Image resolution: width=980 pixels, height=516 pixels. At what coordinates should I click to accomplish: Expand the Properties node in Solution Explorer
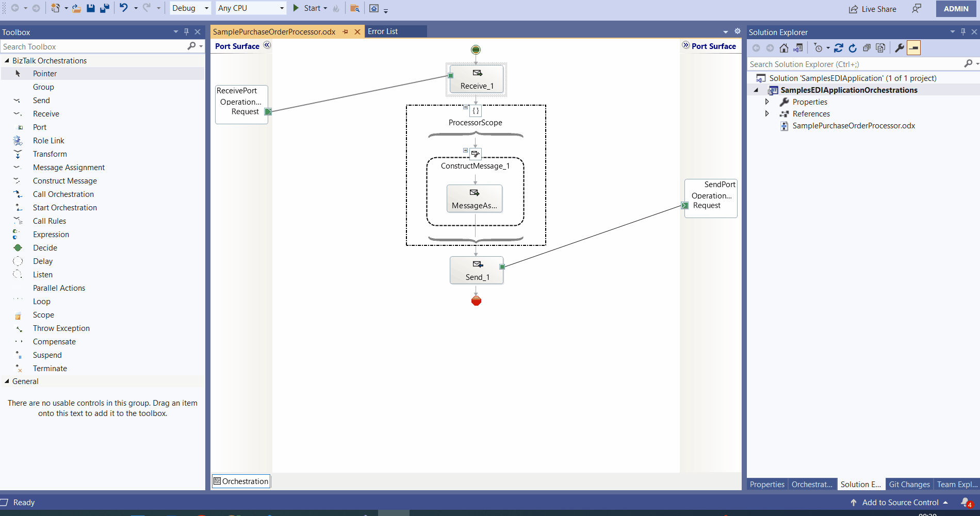tap(767, 102)
